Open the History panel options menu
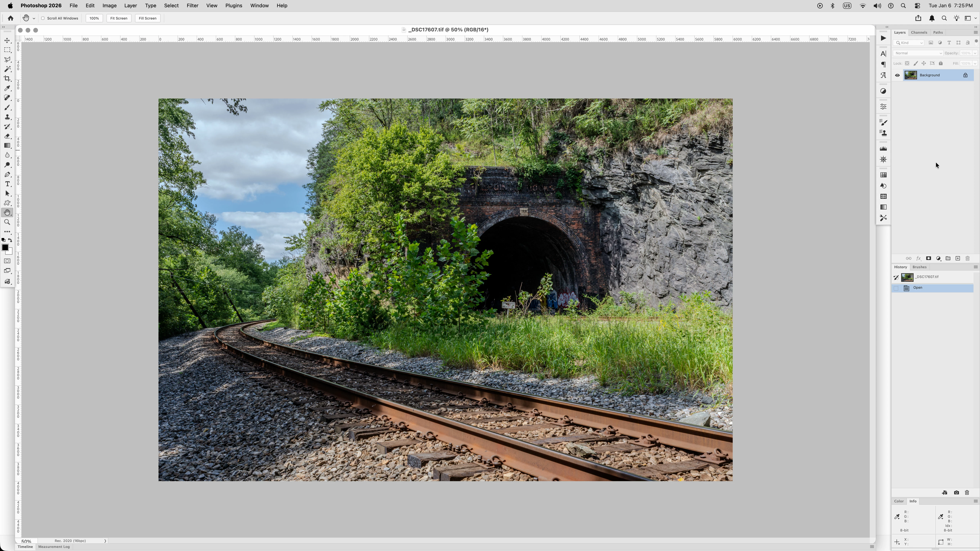The image size is (980, 551). point(976,267)
